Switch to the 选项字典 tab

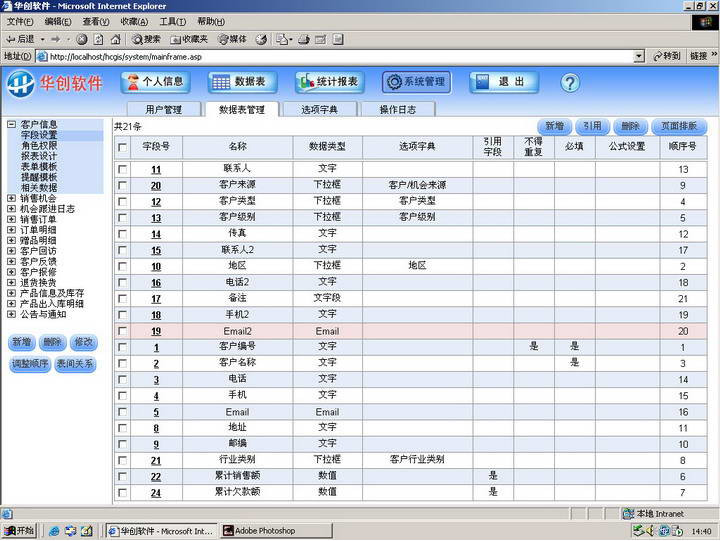tap(318, 109)
